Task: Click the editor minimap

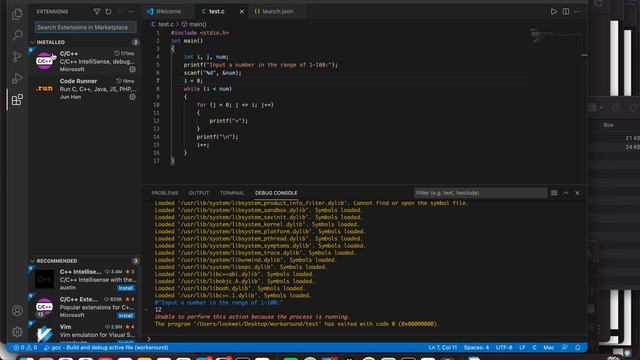Action: pyautogui.click(x=555, y=36)
